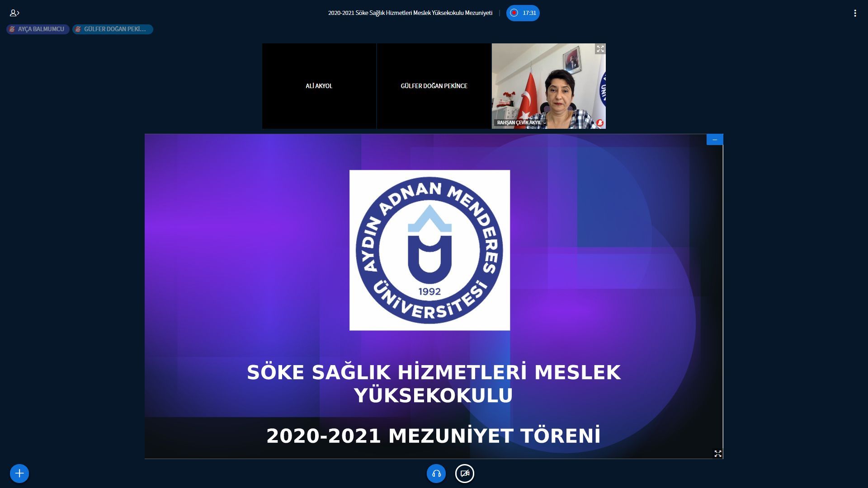
Task: Click the recording timer 17:31
Action: coord(529,13)
